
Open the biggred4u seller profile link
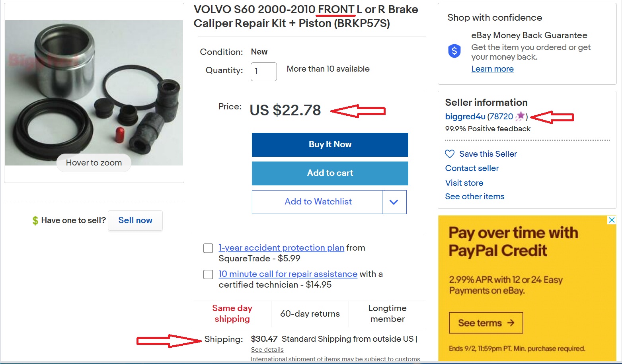coord(465,117)
